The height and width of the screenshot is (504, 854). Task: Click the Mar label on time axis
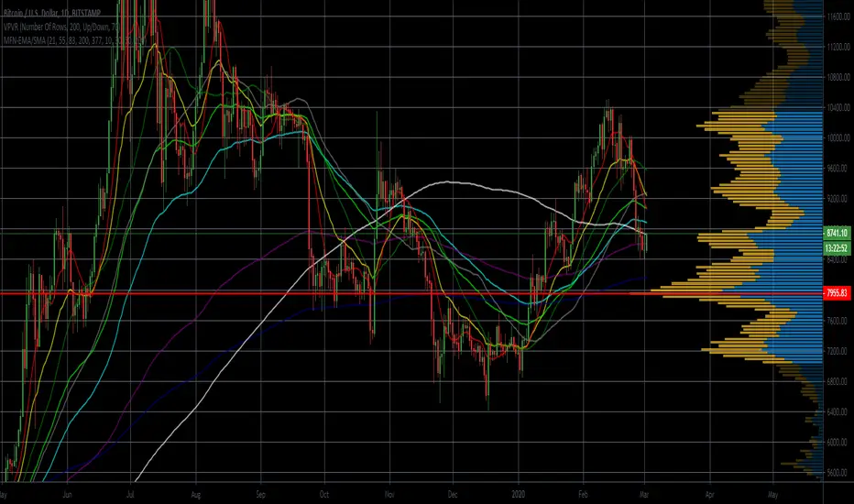[x=644, y=495]
